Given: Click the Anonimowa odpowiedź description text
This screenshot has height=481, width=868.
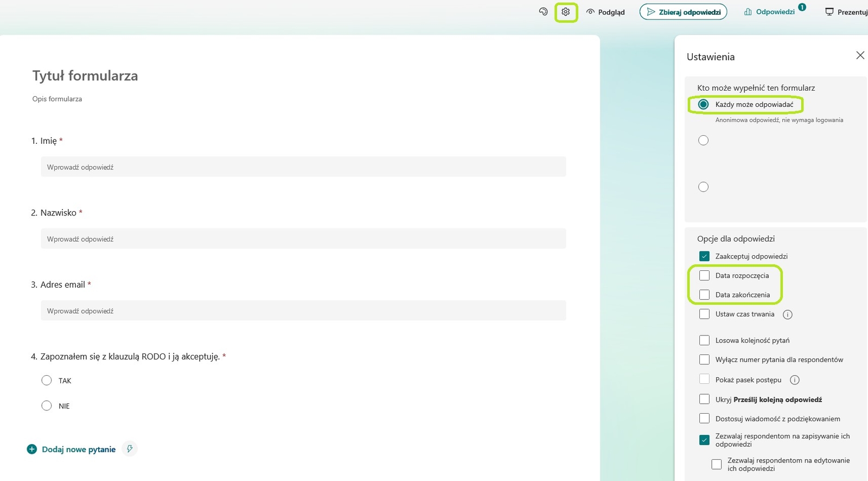Looking at the screenshot, I should pyautogui.click(x=779, y=120).
